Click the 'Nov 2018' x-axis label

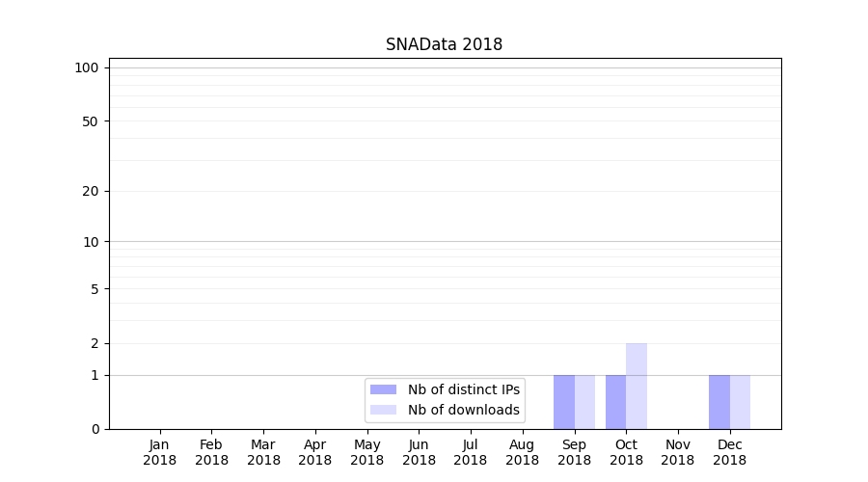[678, 452]
